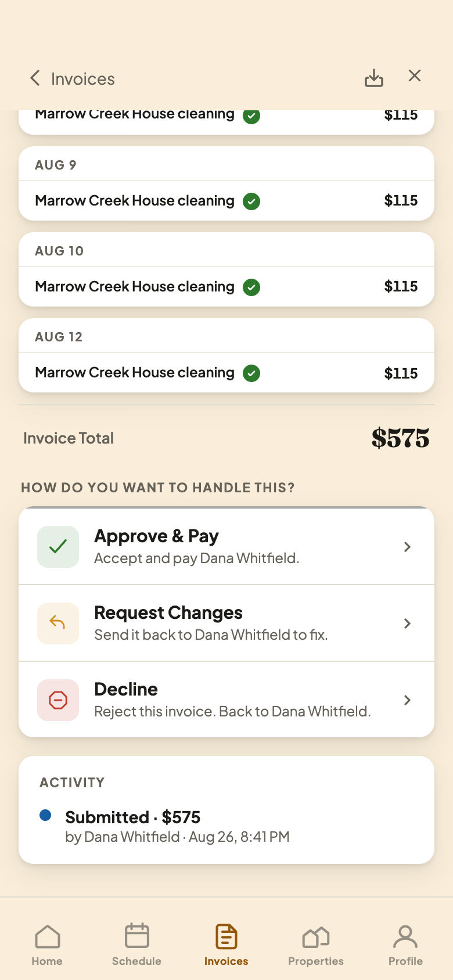Go back using the left chevron

pyautogui.click(x=35, y=78)
